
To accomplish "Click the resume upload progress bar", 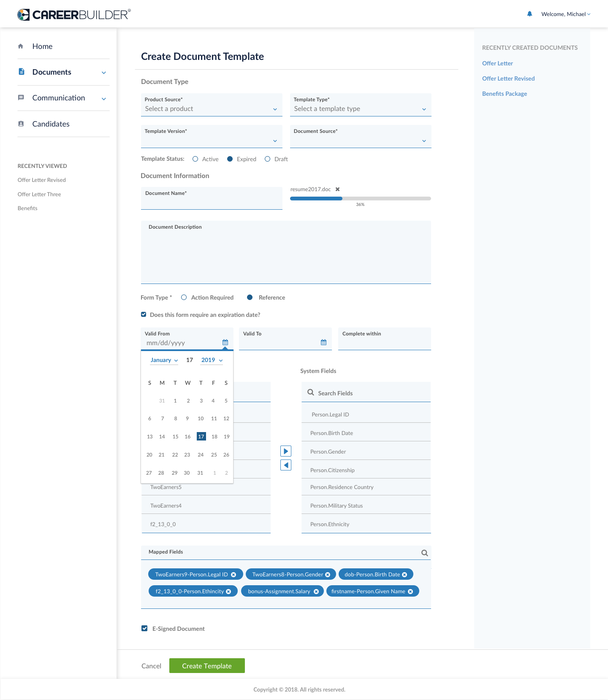I will click(x=361, y=198).
